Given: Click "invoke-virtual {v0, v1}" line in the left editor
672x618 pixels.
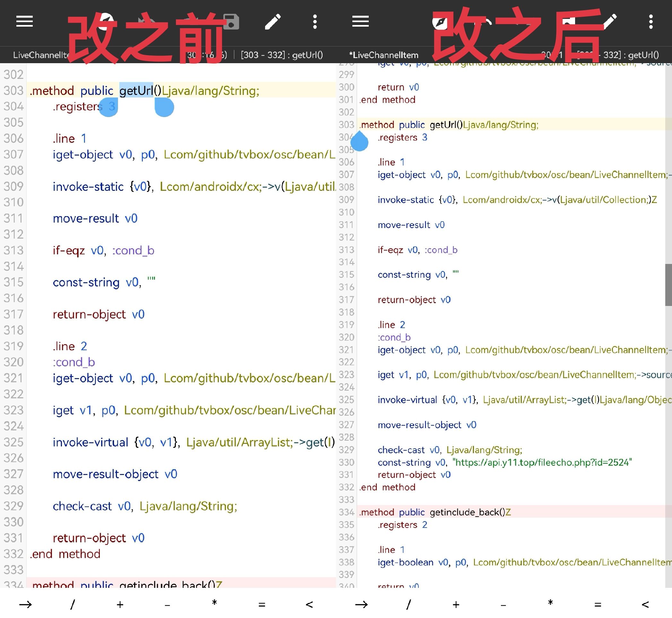Looking at the screenshot, I should pyautogui.click(x=194, y=443).
